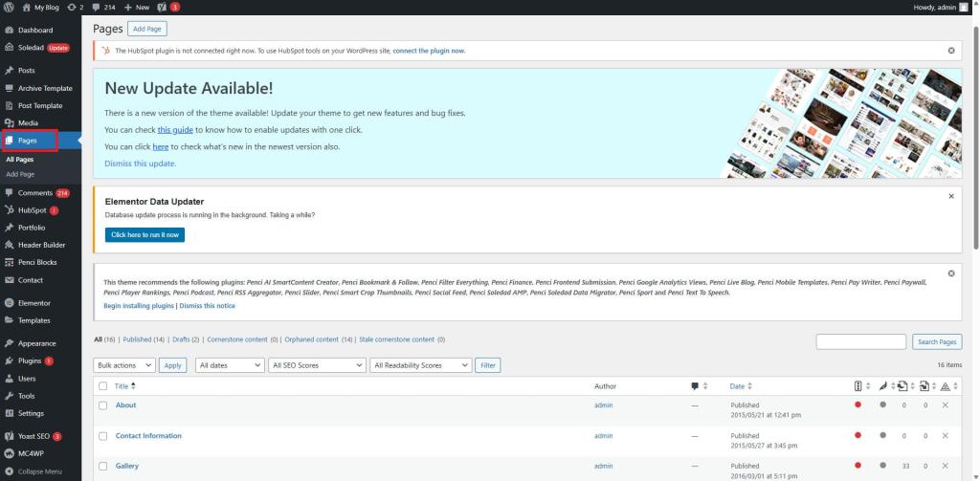Open the WordPress logo menu
This screenshot has height=481, width=980.
pyautogui.click(x=9, y=7)
